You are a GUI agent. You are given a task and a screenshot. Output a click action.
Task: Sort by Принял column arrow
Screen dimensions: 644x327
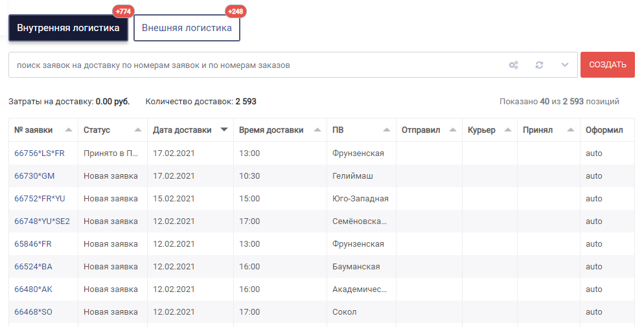[571, 130]
